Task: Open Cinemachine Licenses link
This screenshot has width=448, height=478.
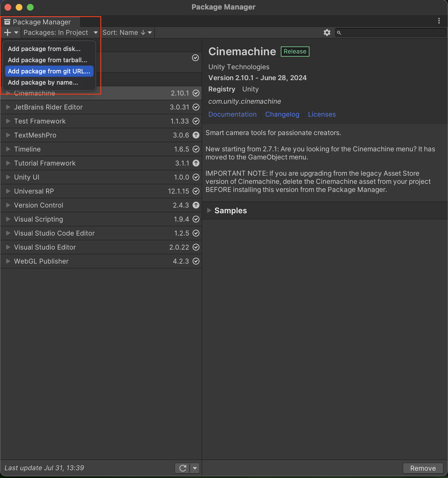Action: coord(322,114)
